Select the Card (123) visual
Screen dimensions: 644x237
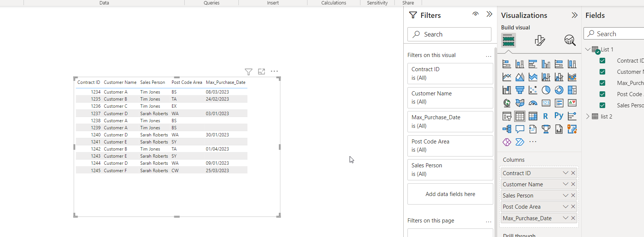click(546, 103)
